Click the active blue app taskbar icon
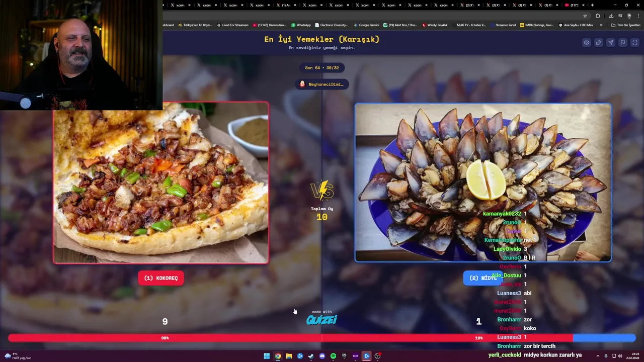644x362 pixels. pyautogui.click(x=366, y=356)
